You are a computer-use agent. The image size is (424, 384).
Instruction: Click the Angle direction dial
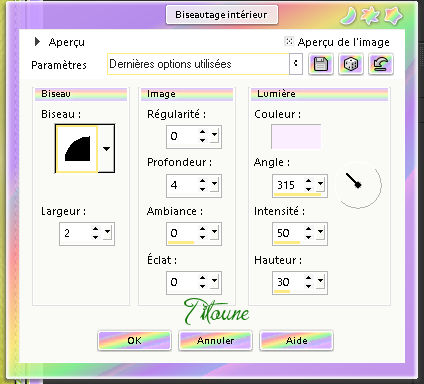(358, 184)
